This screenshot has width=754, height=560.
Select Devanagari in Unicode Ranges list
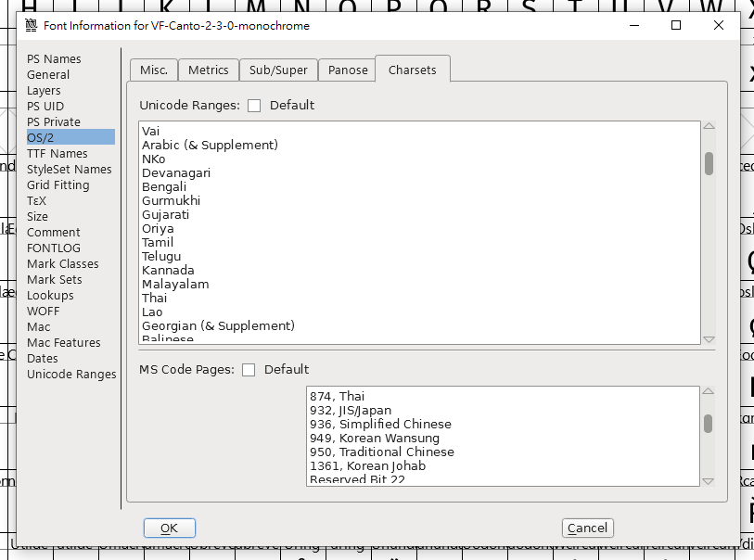tap(176, 173)
